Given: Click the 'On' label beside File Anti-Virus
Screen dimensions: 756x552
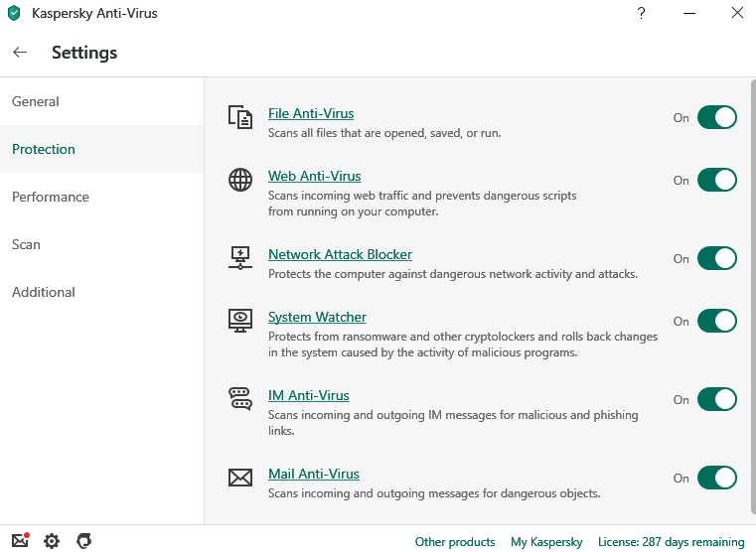Looking at the screenshot, I should (x=681, y=118).
